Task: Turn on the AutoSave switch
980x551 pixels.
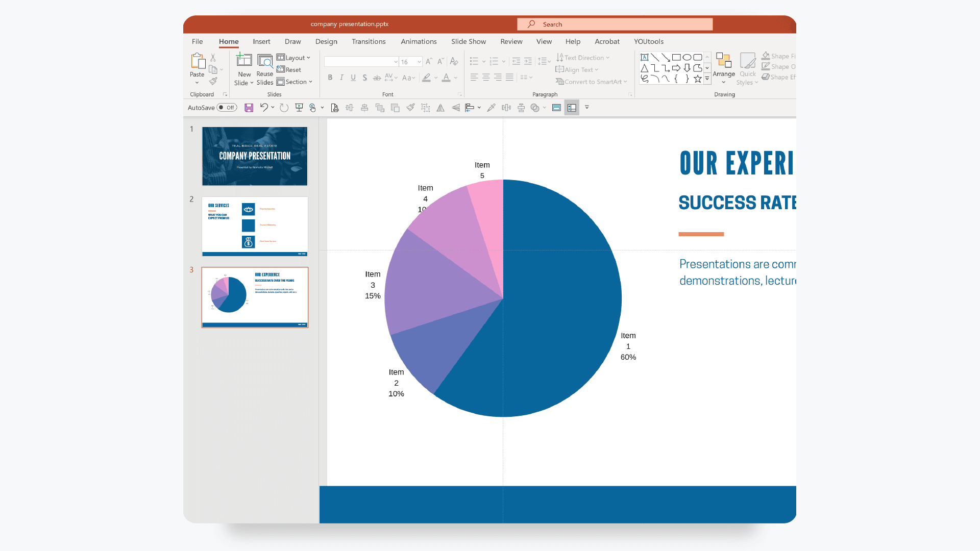Action: (x=227, y=108)
